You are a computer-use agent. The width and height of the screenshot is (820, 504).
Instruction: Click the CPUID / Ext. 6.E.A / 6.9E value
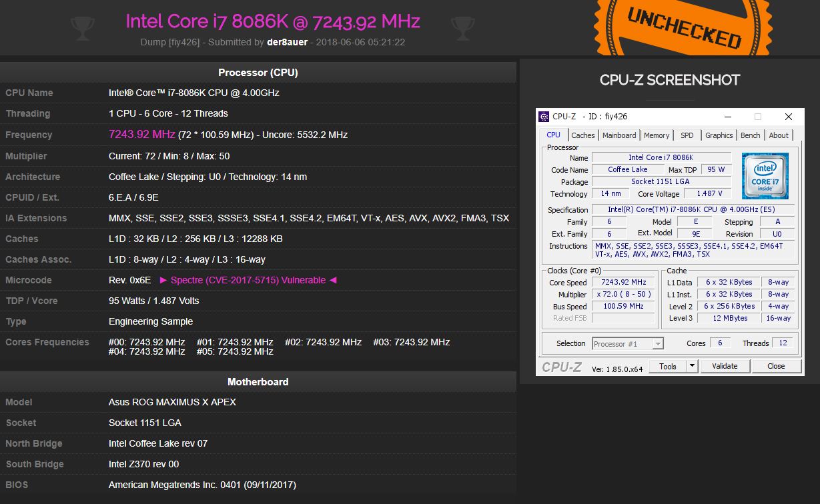[x=133, y=197]
